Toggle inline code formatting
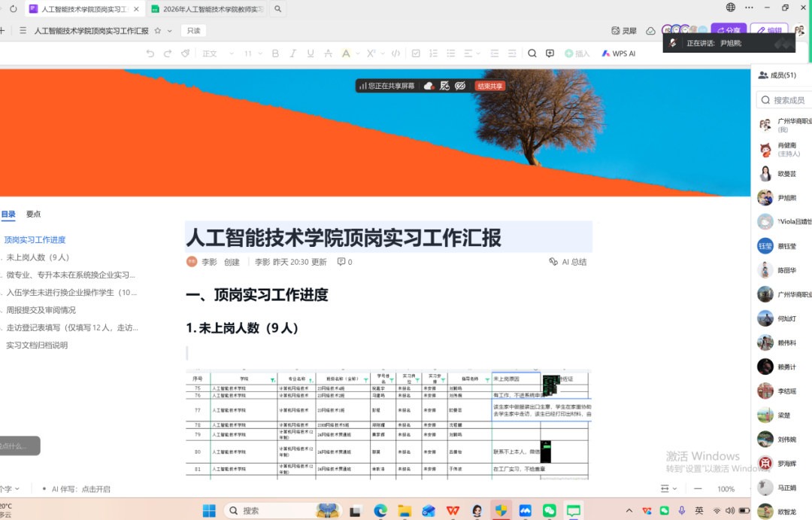 (x=395, y=53)
